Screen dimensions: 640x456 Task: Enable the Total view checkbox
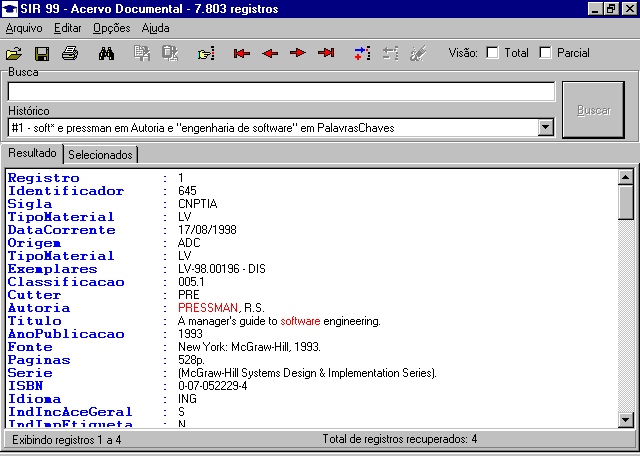(x=492, y=53)
